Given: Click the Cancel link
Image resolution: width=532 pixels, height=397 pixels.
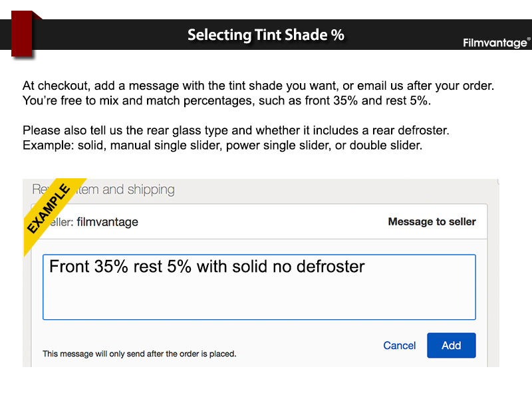Looking at the screenshot, I should coord(400,346).
